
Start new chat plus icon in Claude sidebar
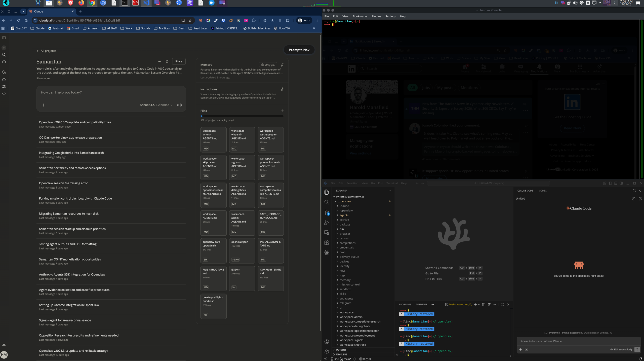coord(4,48)
